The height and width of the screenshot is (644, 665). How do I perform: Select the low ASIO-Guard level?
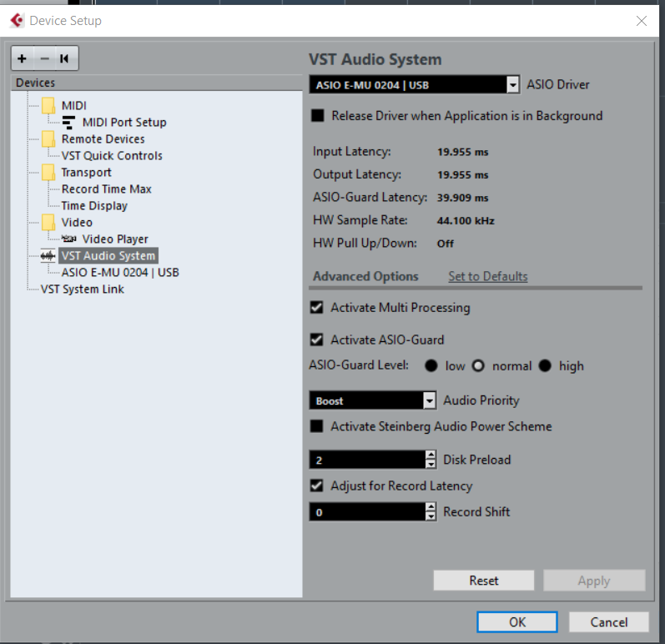pyautogui.click(x=431, y=365)
